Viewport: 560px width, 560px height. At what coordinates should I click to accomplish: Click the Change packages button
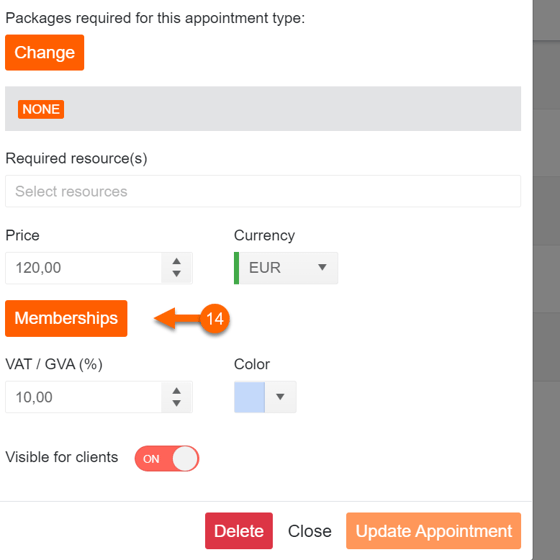[x=45, y=52]
